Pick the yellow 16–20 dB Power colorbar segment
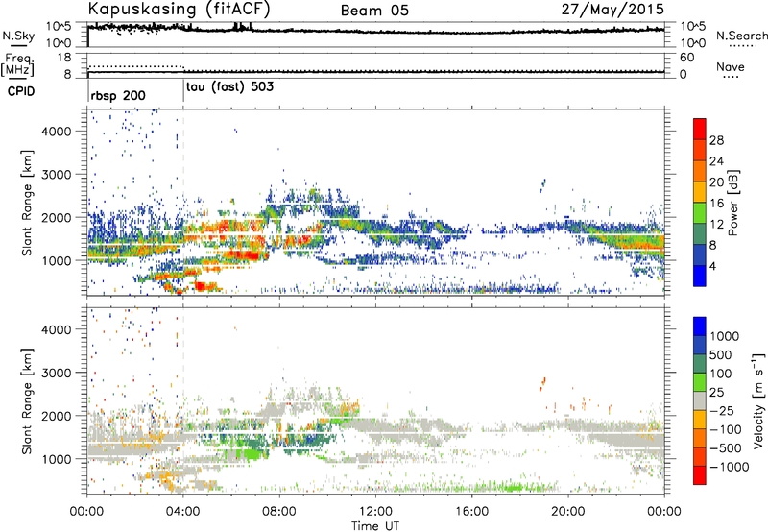 pos(700,192)
